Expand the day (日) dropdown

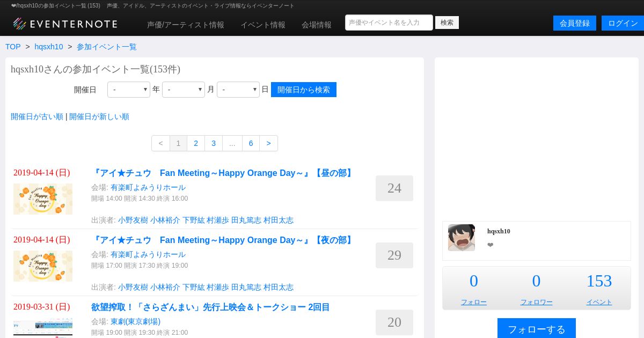[x=238, y=90]
